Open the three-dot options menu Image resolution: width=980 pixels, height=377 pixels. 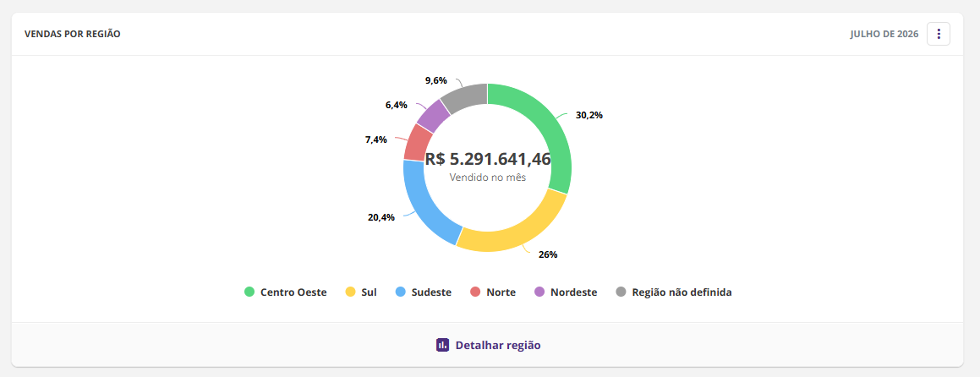(938, 34)
